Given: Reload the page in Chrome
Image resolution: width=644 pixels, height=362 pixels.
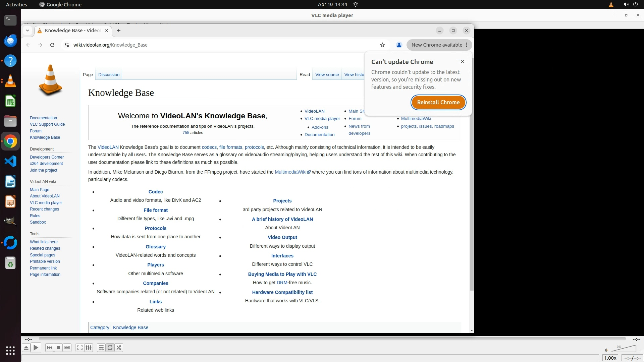Looking at the screenshot, I should pyautogui.click(x=52, y=45).
